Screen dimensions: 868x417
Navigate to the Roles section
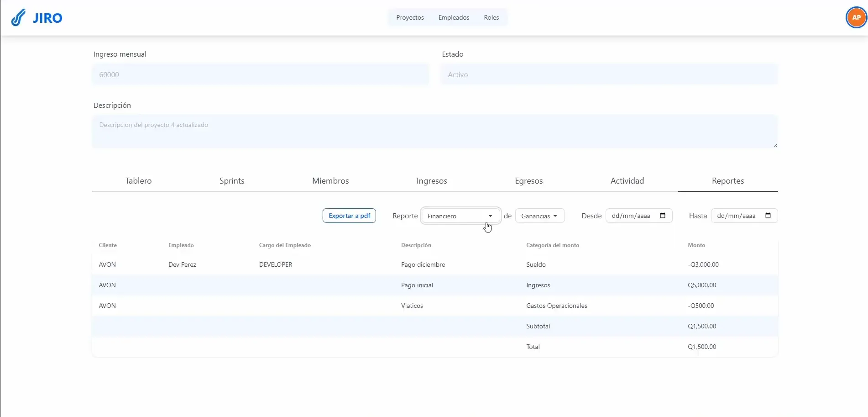click(x=491, y=17)
